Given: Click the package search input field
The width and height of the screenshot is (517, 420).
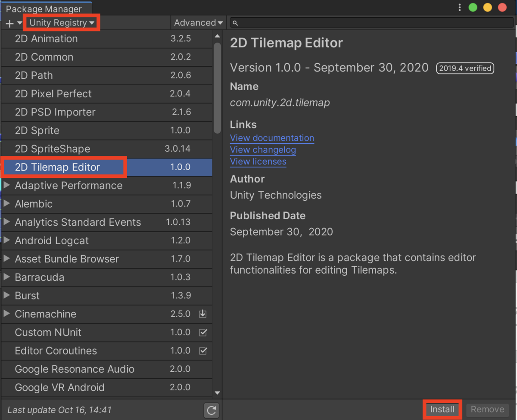Looking at the screenshot, I should click(372, 23).
